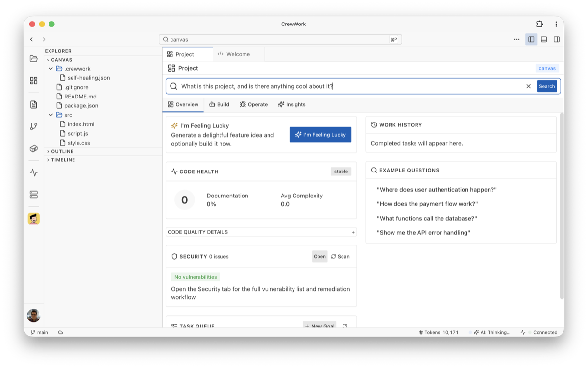Click the refresh icon next to New Goal

click(344, 326)
